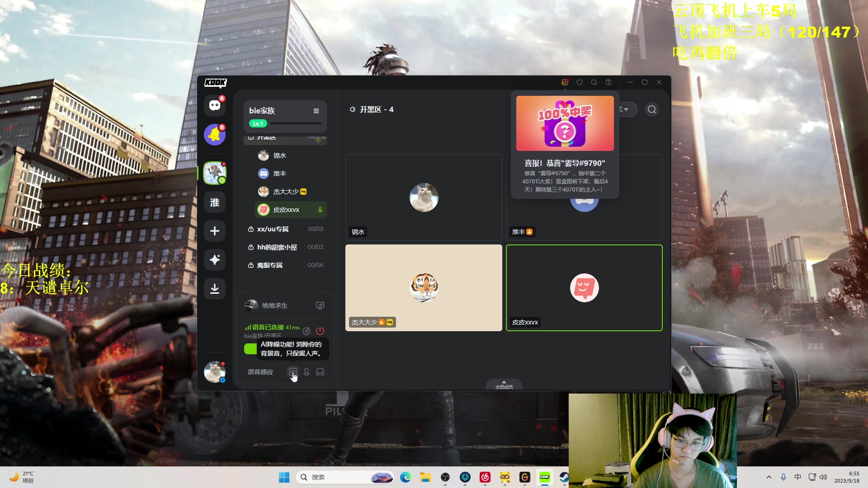Start screen share next to 绝地求生
This screenshot has width=868, height=488.
[320, 305]
